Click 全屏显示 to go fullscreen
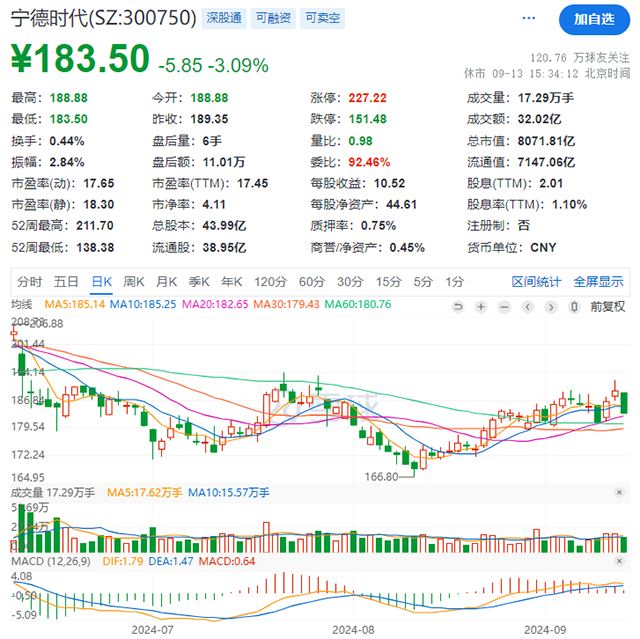This screenshot has height=639, width=640. click(598, 282)
